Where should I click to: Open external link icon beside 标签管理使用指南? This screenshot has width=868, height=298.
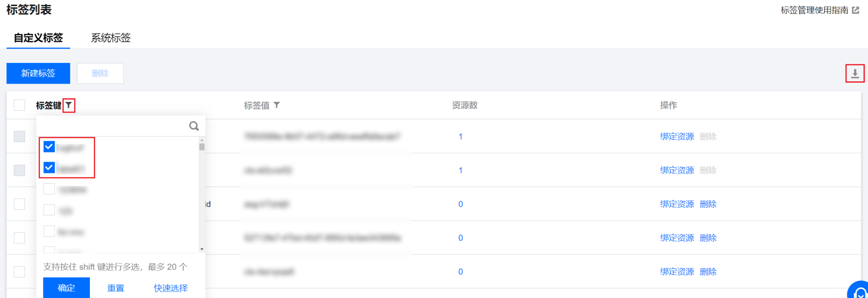tap(855, 10)
